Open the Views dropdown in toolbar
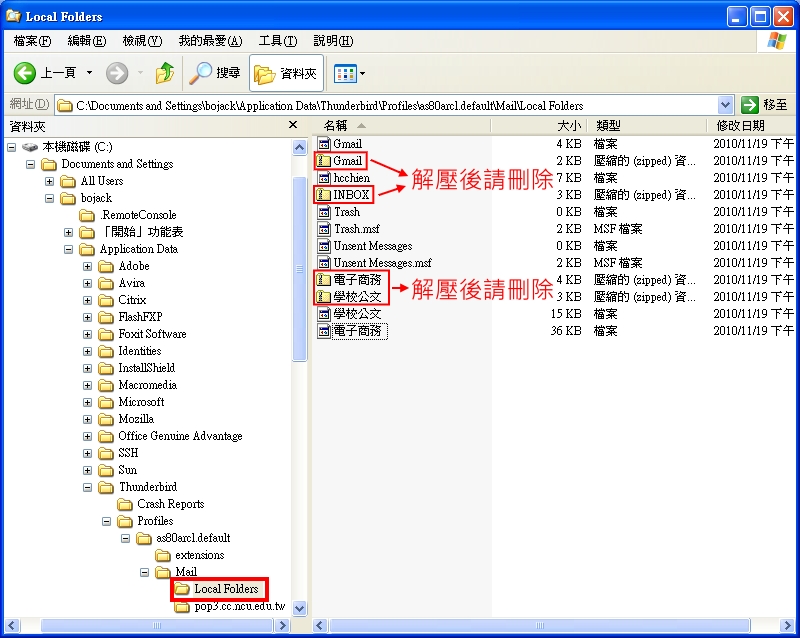Viewport: 800px width, 638px height. coord(349,73)
